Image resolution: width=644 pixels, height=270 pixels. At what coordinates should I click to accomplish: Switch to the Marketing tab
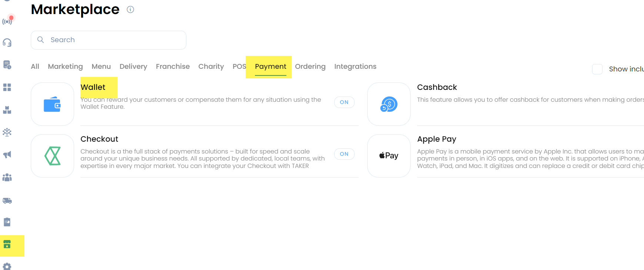point(65,67)
